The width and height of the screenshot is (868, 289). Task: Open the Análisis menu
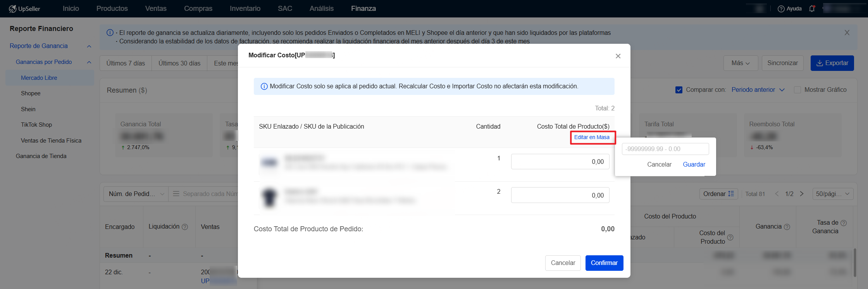321,9
